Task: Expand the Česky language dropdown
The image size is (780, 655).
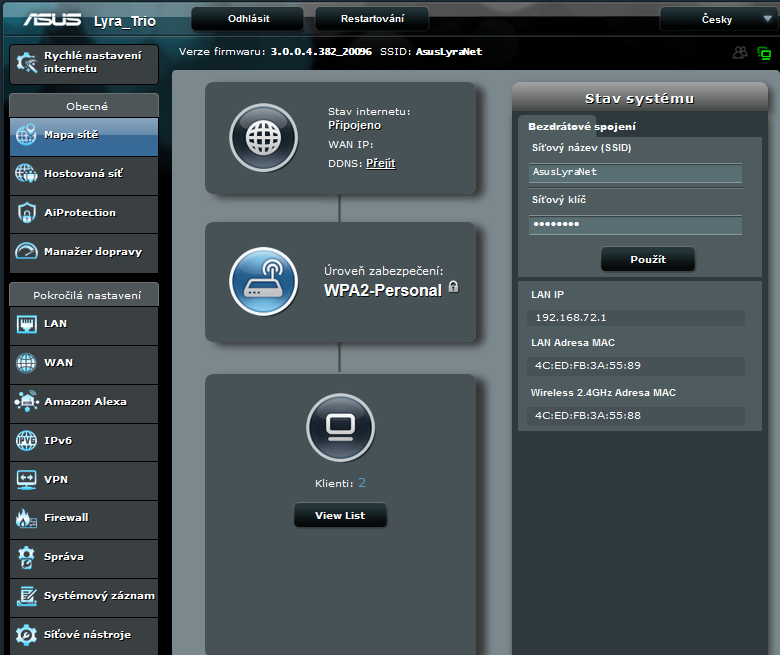Action: [718, 19]
